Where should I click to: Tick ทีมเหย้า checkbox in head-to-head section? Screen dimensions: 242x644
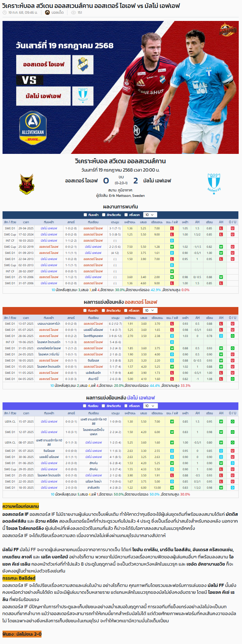tap(85, 215)
